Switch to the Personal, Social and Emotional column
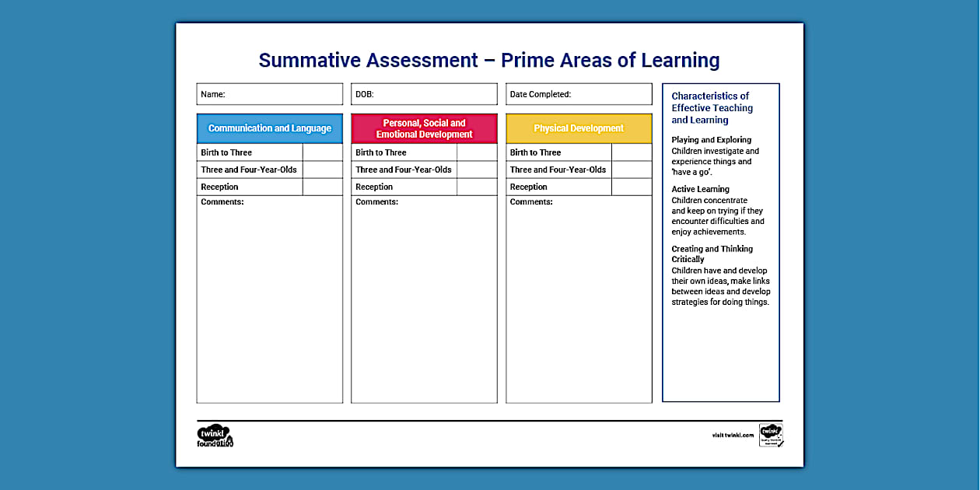The width and height of the screenshot is (980, 490). point(424,257)
